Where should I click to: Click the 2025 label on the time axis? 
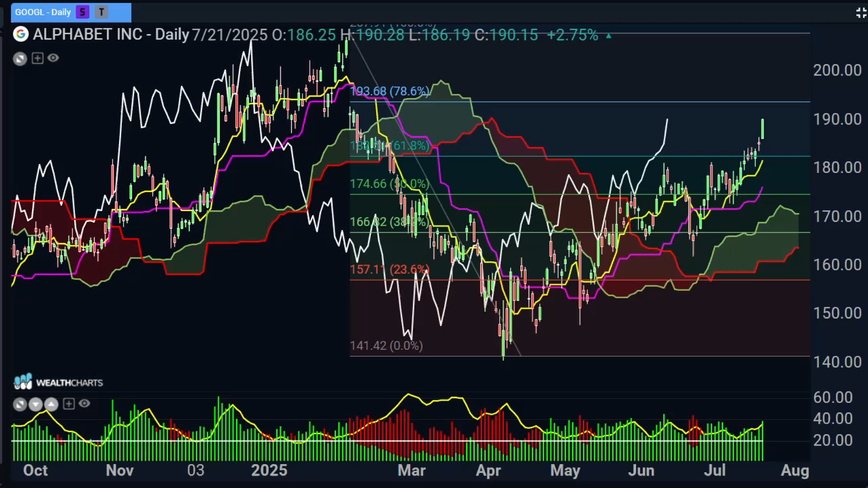[x=269, y=470]
